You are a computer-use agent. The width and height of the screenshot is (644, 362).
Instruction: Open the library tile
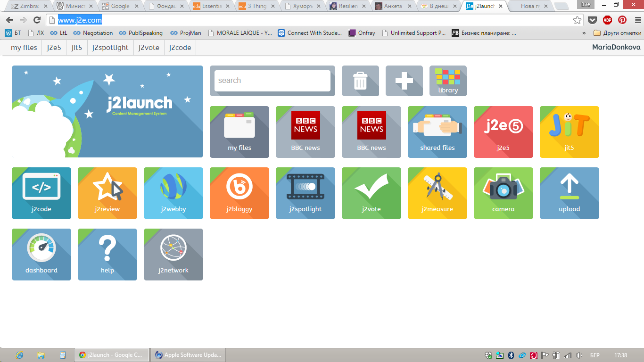pyautogui.click(x=448, y=81)
